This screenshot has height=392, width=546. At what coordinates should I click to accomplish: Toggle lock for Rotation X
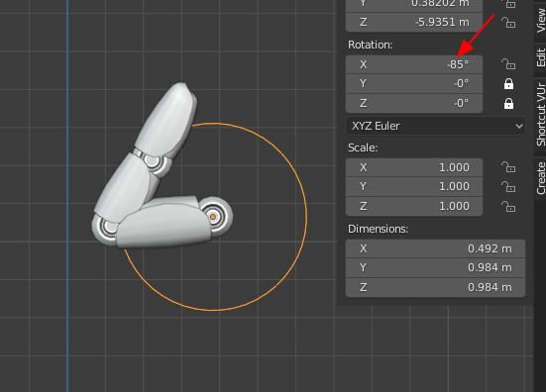click(x=508, y=64)
